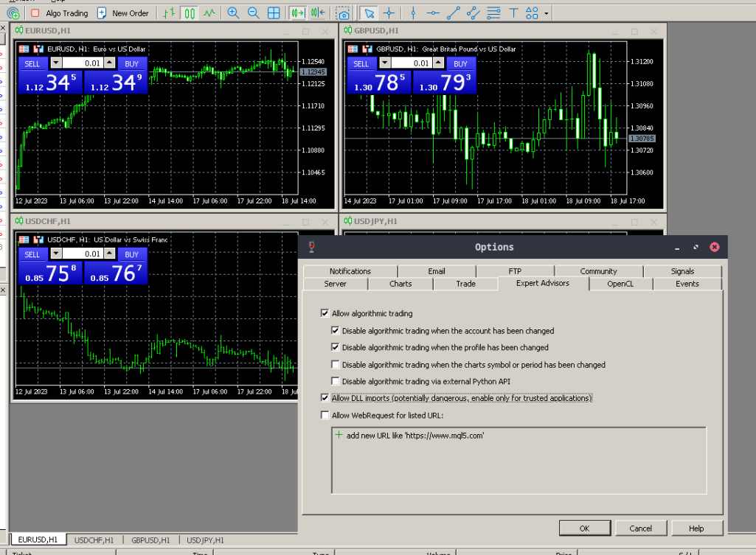This screenshot has height=555, width=756.
Task: Check disable trading via external Python API
Action: pyautogui.click(x=336, y=381)
